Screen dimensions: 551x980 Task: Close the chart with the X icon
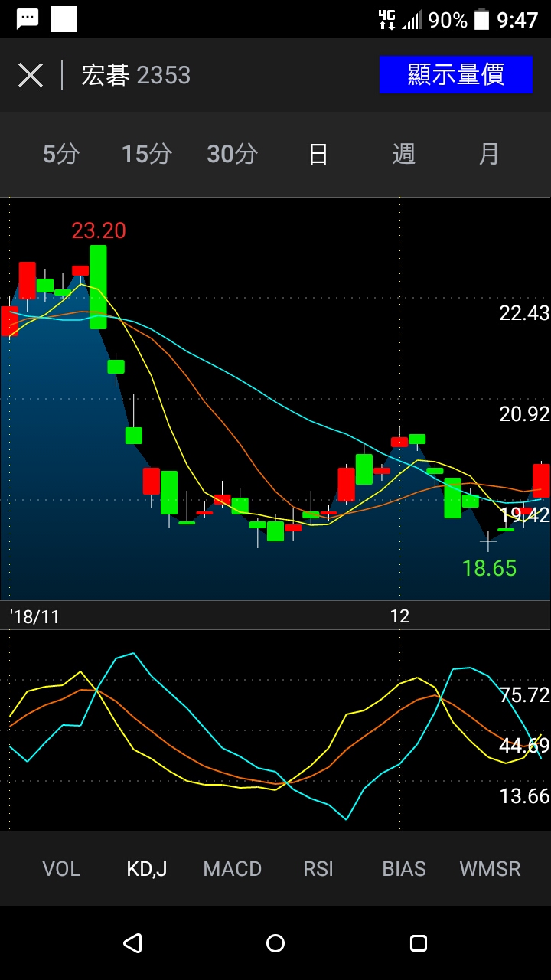point(31,75)
